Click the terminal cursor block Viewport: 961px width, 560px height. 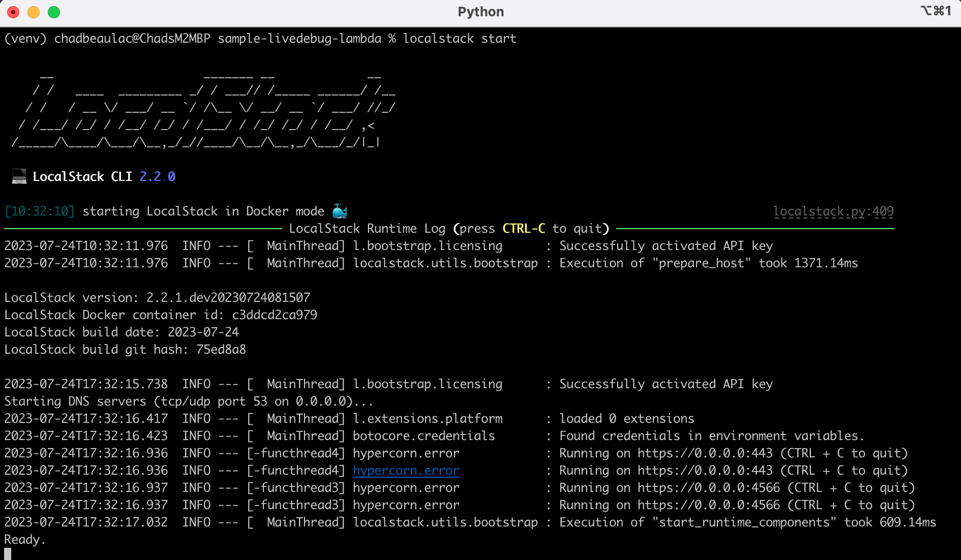[8, 554]
